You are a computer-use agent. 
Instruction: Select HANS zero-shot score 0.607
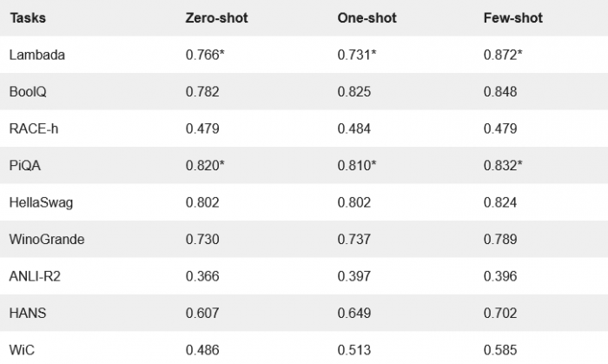coord(202,313)
